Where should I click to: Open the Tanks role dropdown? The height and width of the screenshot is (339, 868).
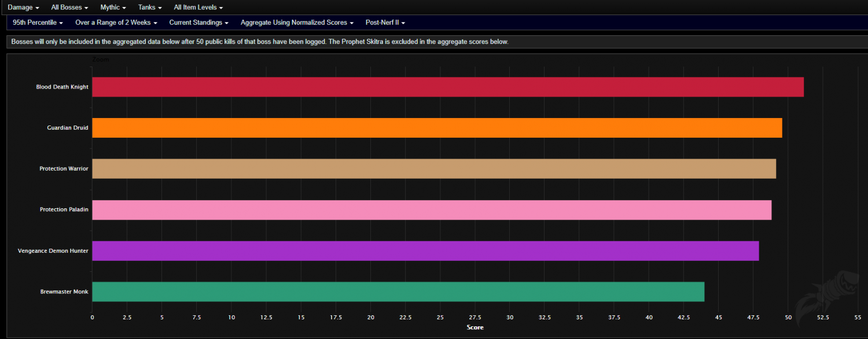coord(151,8)
